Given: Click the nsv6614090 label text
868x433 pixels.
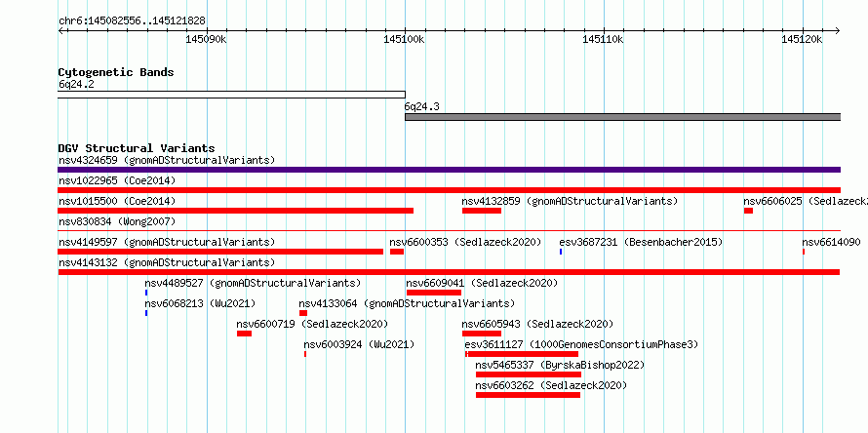Looking at the screenshot, I should coord(832,243).
